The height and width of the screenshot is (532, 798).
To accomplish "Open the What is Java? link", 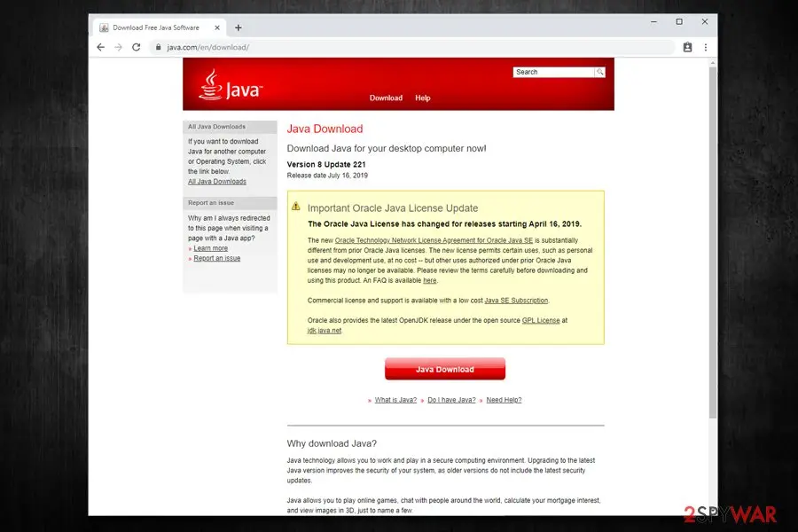I will coord(395,400).
